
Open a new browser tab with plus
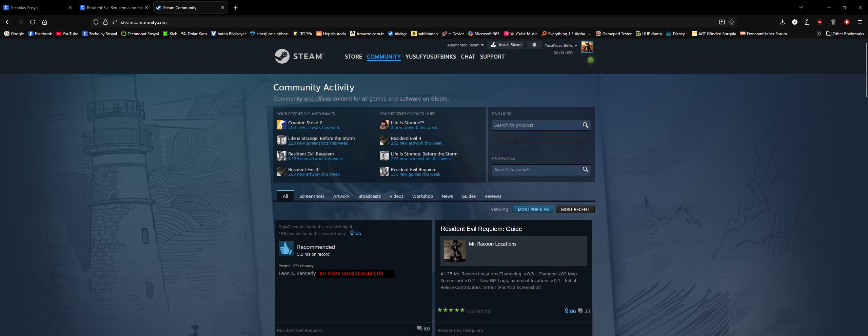pos(235,7)
